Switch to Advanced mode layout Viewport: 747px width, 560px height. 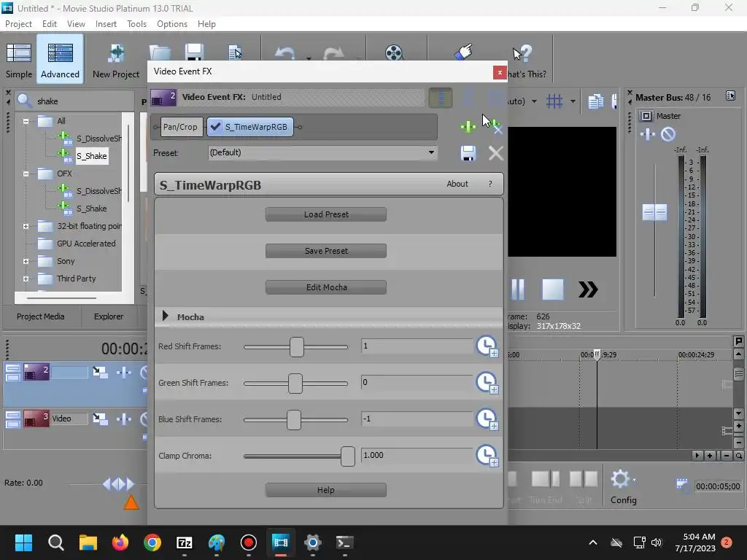click(x=60, y=59)
